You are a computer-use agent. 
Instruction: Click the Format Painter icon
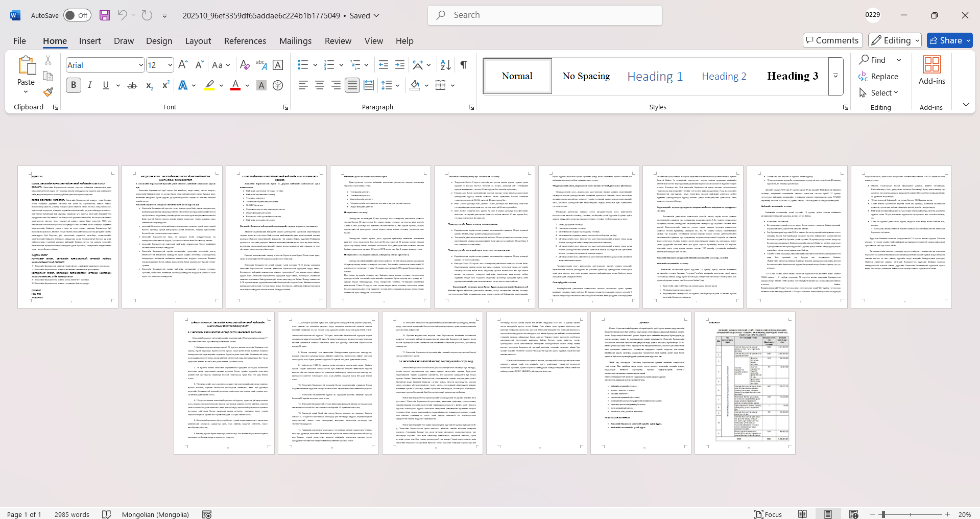48,92
